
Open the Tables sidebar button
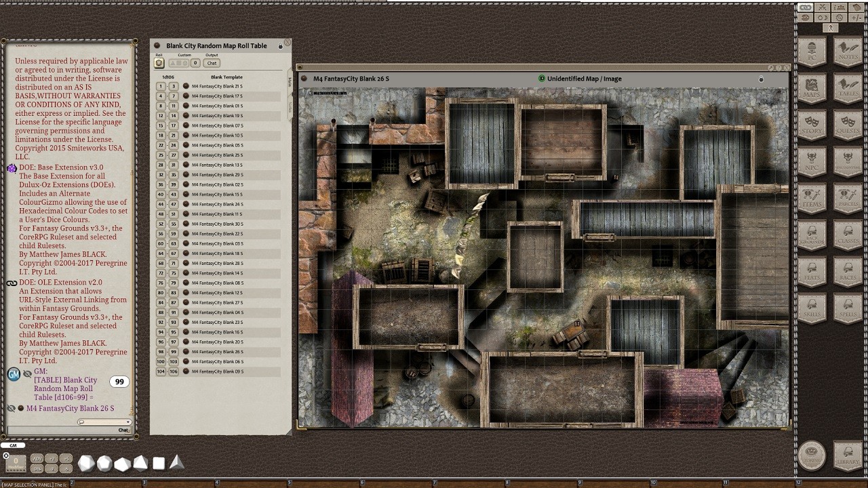pos(848,87)
